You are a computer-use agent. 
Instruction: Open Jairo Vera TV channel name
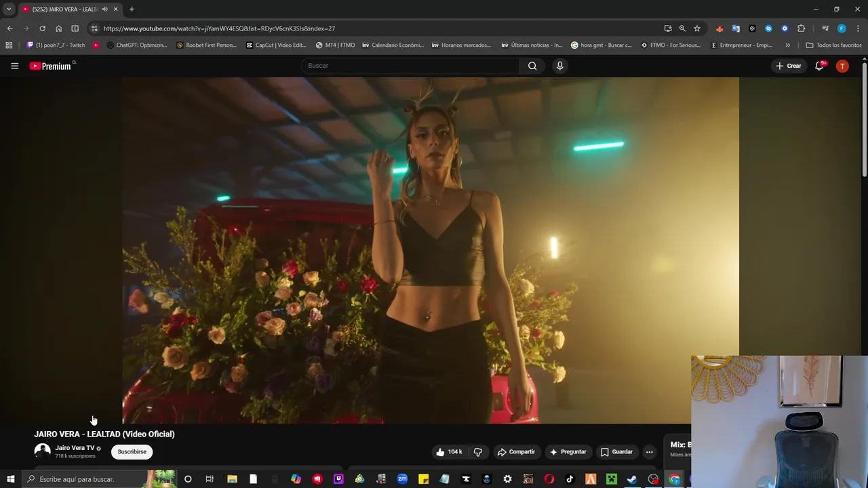click(x=75, y=448)
